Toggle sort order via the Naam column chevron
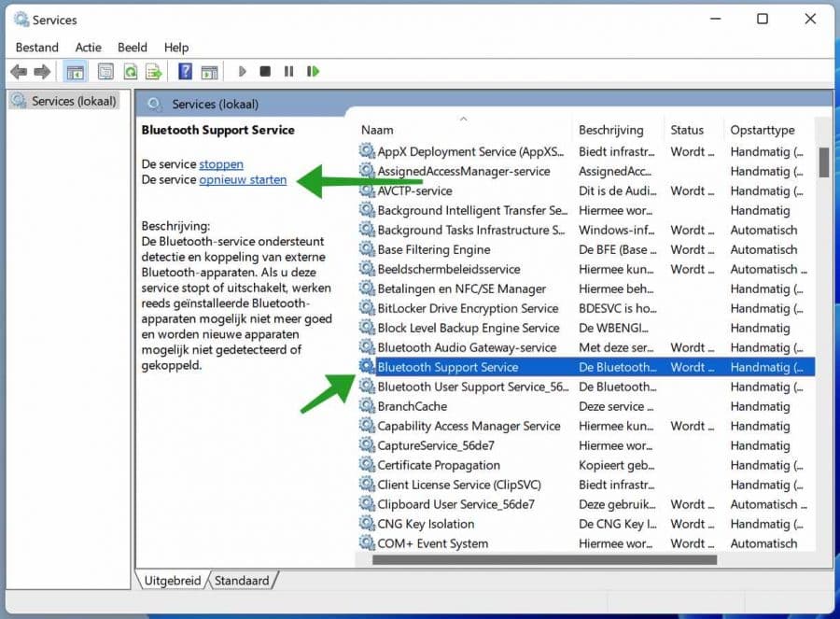This screenshot has height=619, width=840. [x=464, y=120]
